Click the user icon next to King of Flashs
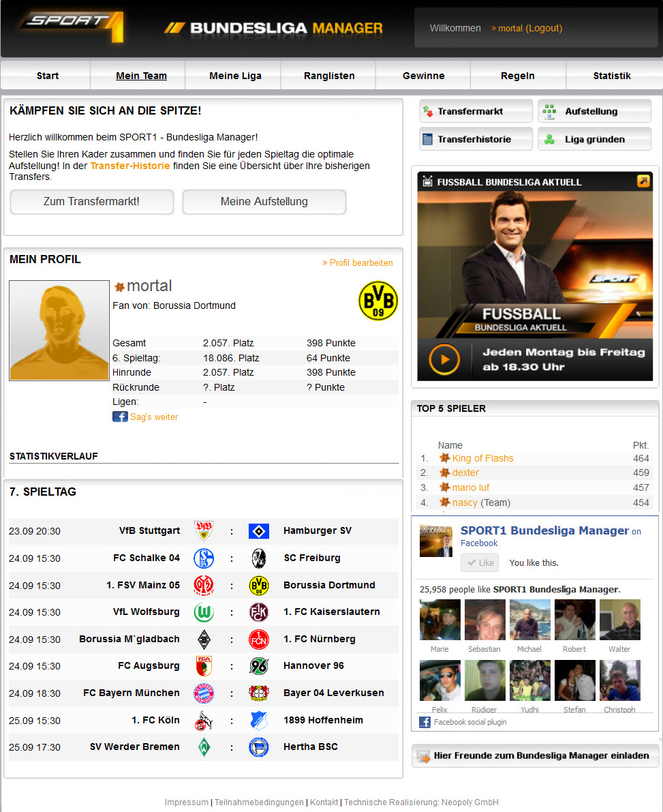 pyautogui.click(x=444, y=457)
